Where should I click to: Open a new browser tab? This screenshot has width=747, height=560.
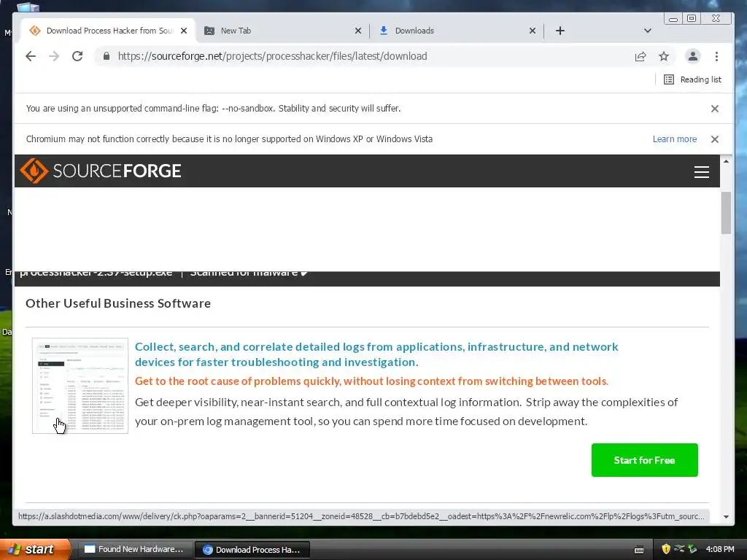click(x=560, y=31)
